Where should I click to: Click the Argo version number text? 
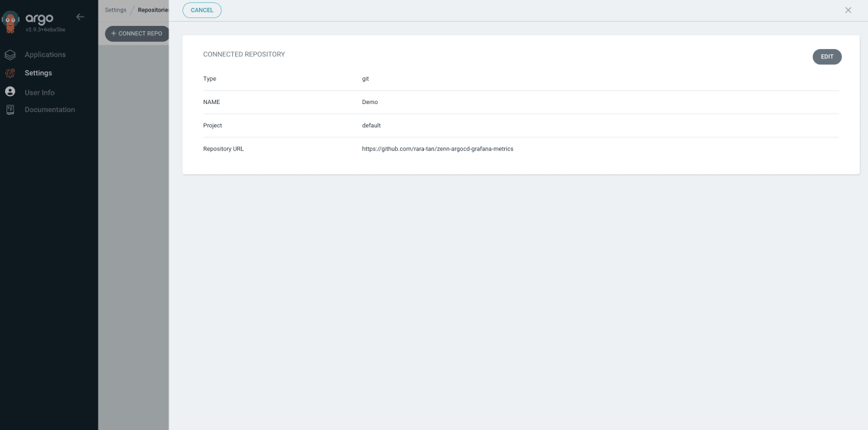tap(45, 30)
